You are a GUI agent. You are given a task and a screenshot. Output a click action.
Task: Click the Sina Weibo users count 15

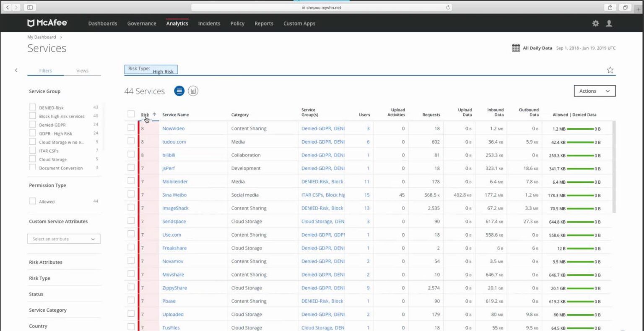pos(367,195)
